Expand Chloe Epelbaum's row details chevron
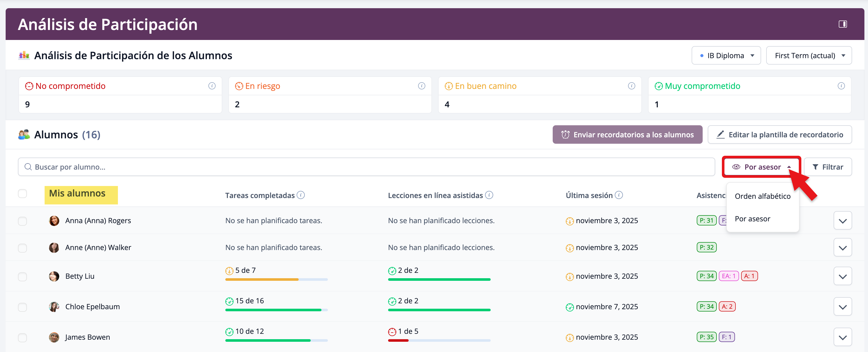 coord(842,307)
